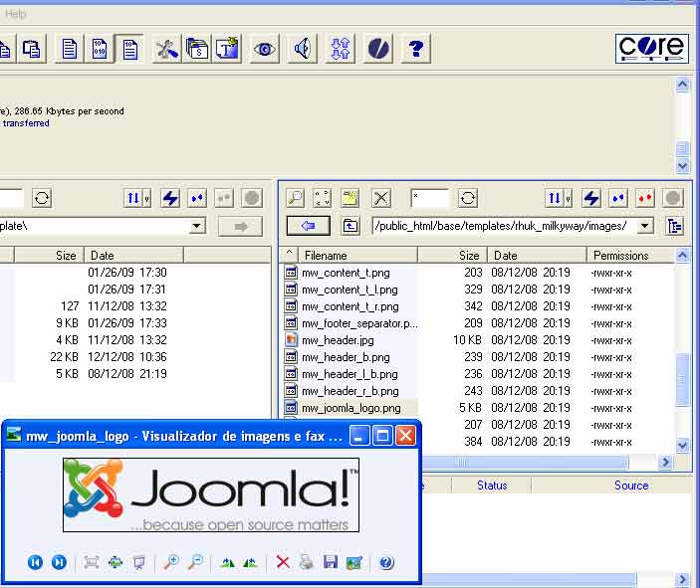Click remote pane search magnifier icon
The width and height of the screenshot is (700, 588).
pos(295,198)
